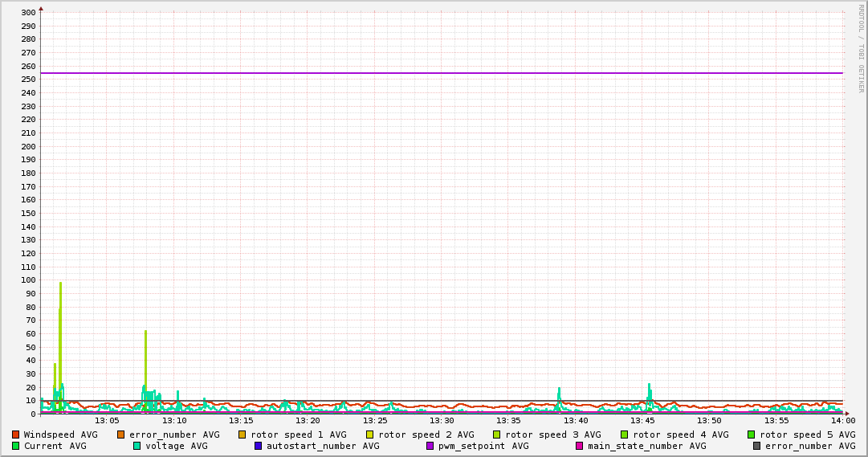The image size is (868, 457).
Task: Click the 250 value on the y-axis
Action: [x=28, y=80]
